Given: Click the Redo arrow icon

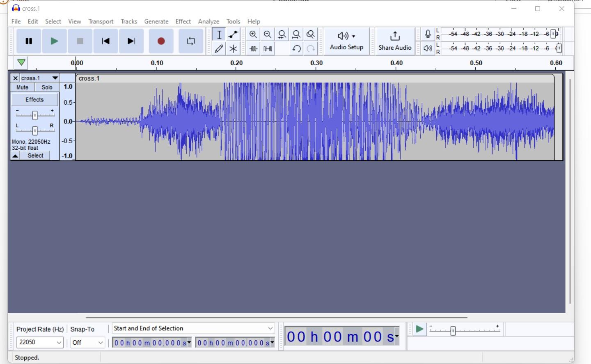Looking at the screenshot, I should pos(311,49).
